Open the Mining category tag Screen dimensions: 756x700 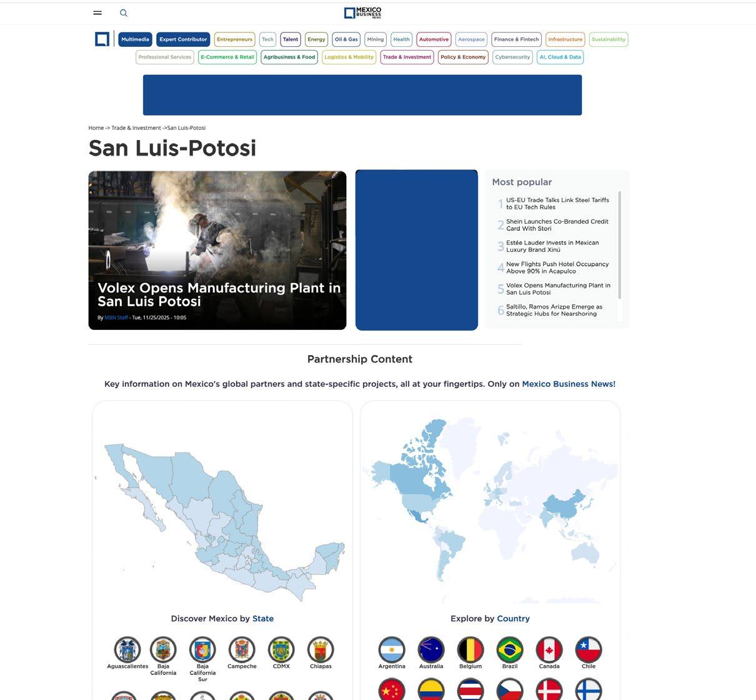(x=376, y=39)
